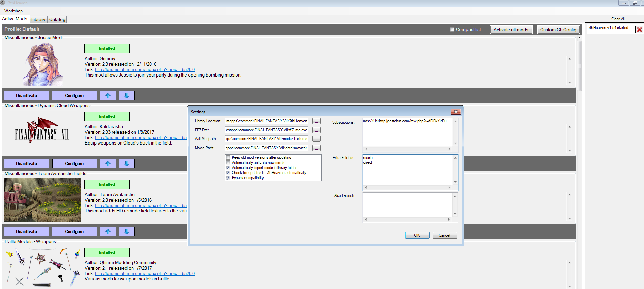Uncheck Automatically import mods in library folder

[228, 168]
